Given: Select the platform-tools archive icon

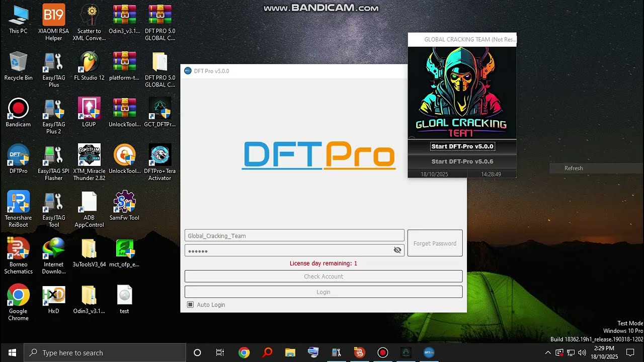Looking at the screenshot, I should pos(124,66).
